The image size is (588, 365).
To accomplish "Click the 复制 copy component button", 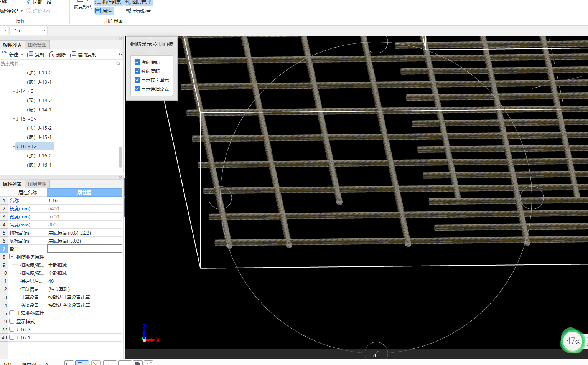I will 36,55.
